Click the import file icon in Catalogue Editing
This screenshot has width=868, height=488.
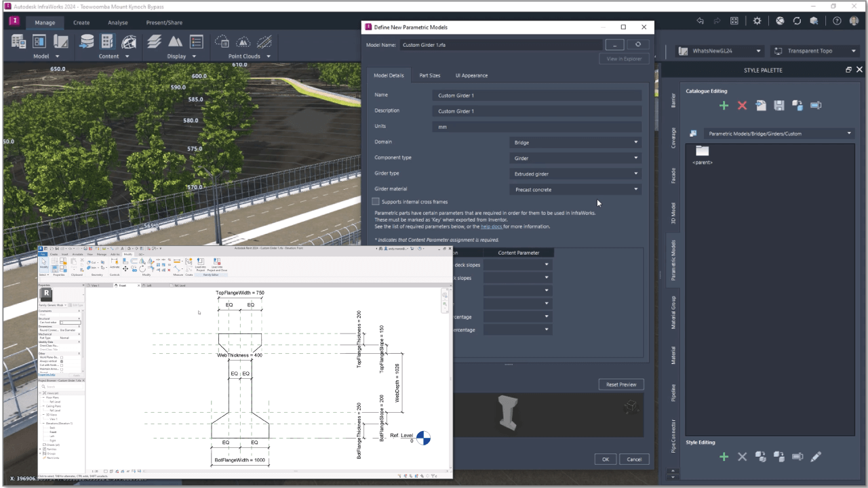coord(761,106)
